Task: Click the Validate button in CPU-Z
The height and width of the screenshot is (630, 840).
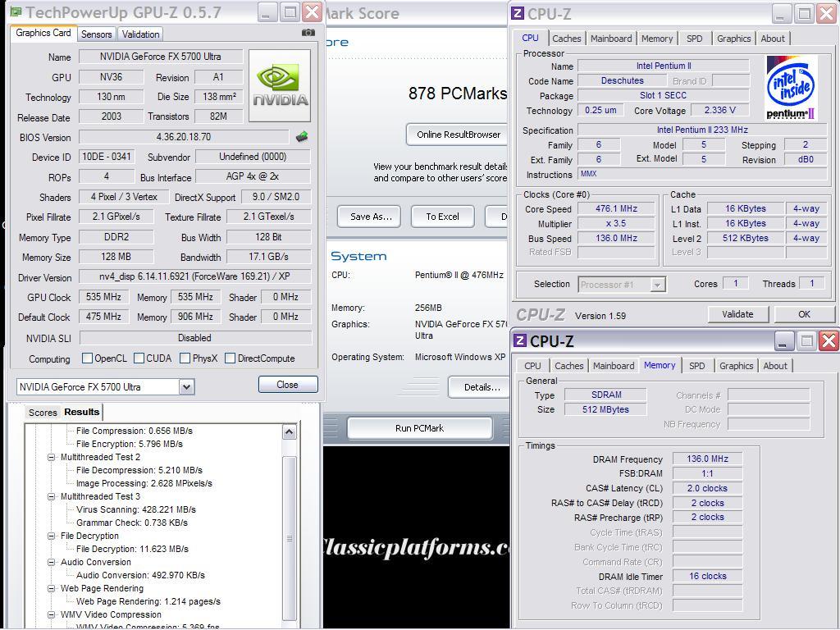Action: click(737, 314)
